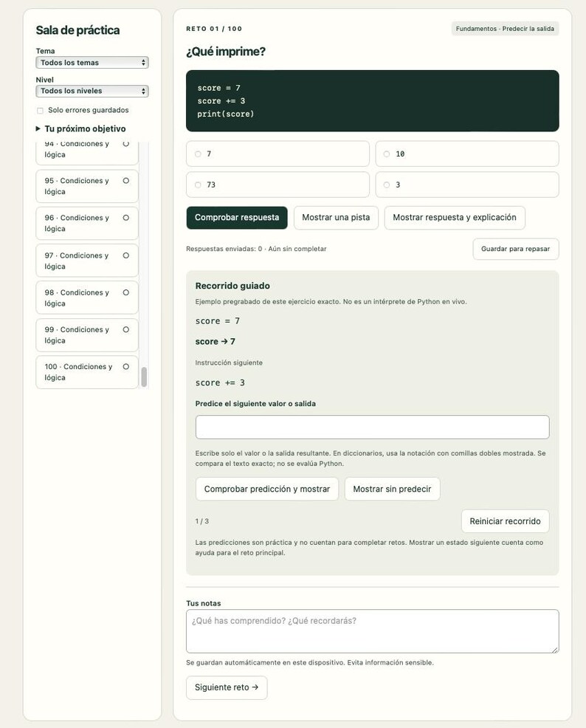The image size is (586, 728).
Task: Click 'Respuestas enviadas: 0 · Aún sin completar' status
Action: pos(256,249)
